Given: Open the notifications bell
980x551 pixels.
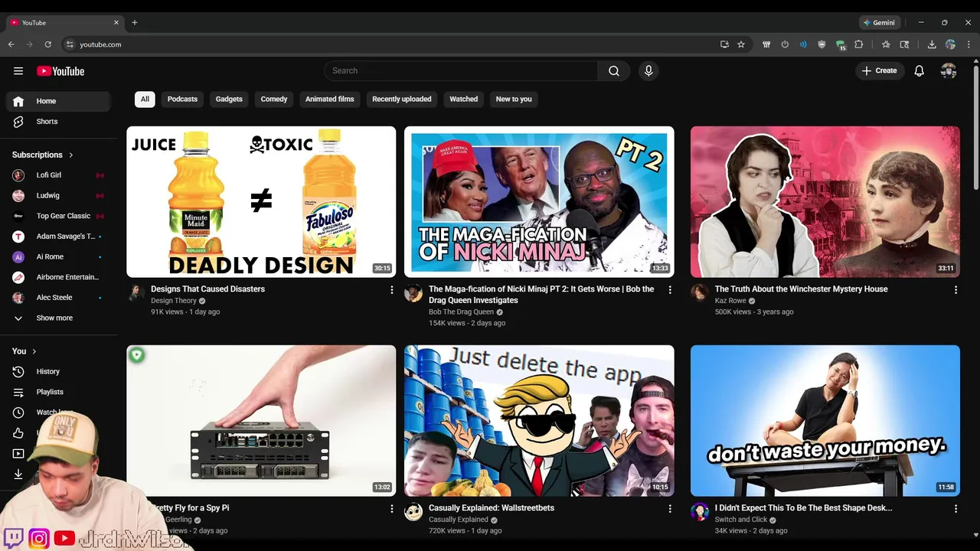Looking at the screenshot, I should pyautogui.click(x=920, y=71).
